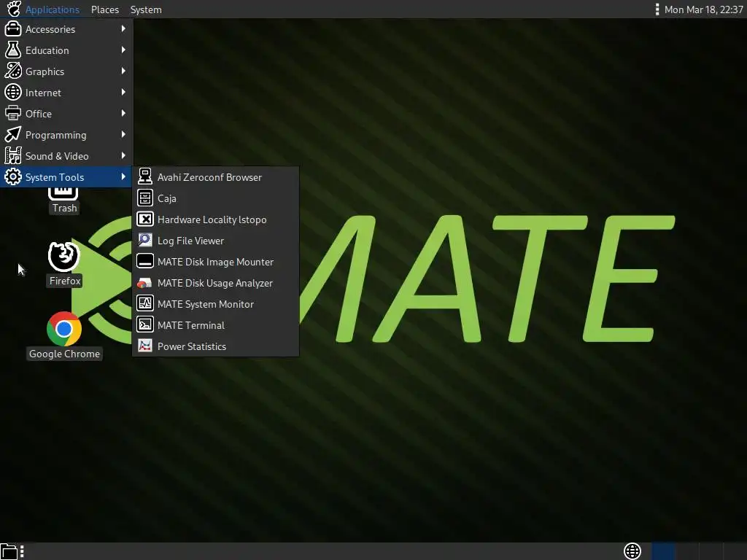
Task: Expand the Sound & Video submenu arrow
Action: (123, 155)
